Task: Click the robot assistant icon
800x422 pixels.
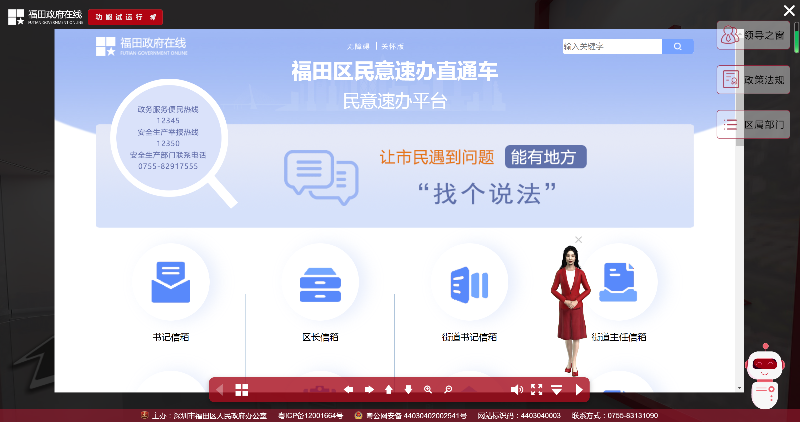Action: tap(764, 376)
